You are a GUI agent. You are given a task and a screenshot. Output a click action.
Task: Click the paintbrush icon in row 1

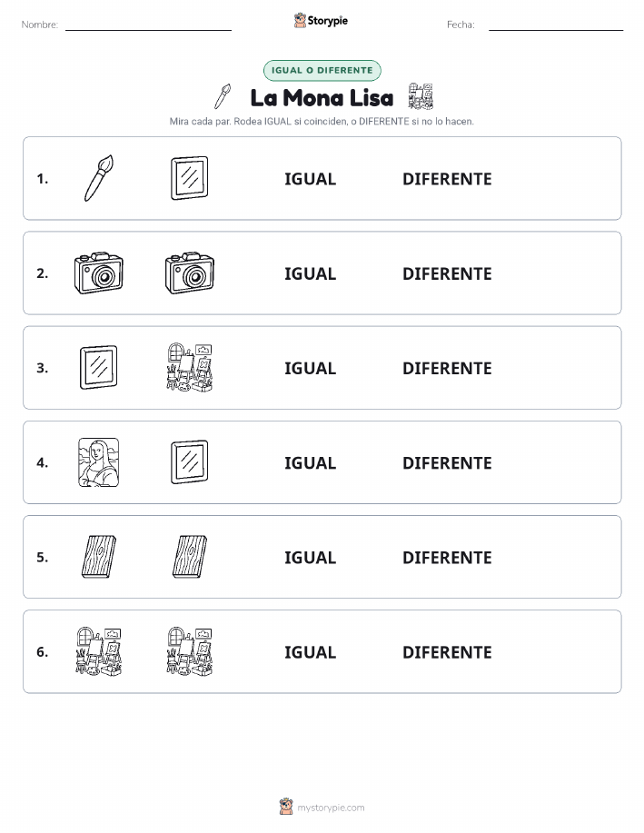tap(99, 178)
